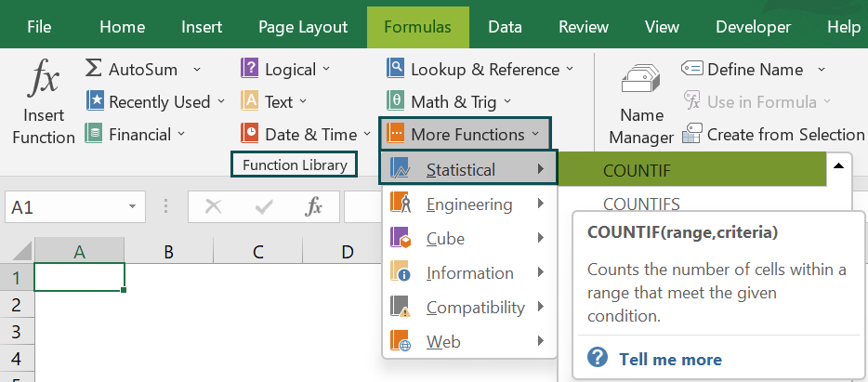
Task: Open the AutoSum sigma icon
Action: tap(94, 69)
